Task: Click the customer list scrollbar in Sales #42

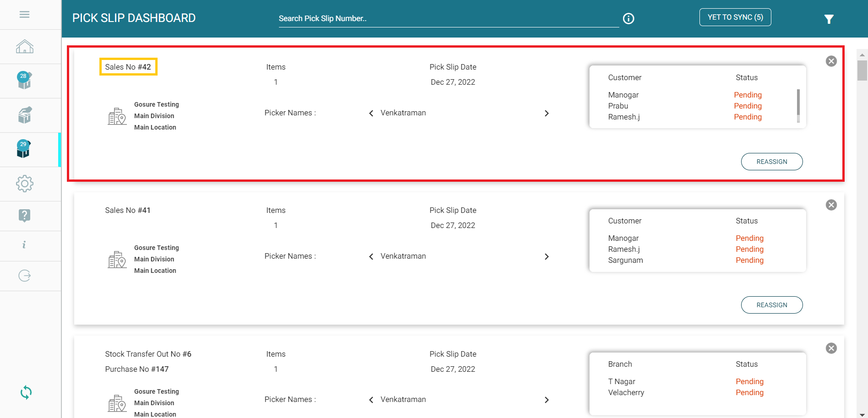Action: click(x=798, y=103)
